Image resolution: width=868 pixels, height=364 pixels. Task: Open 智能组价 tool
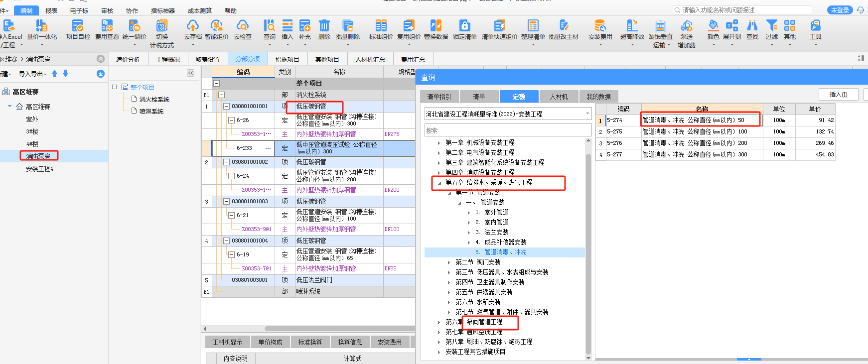[x=216, y=30]
